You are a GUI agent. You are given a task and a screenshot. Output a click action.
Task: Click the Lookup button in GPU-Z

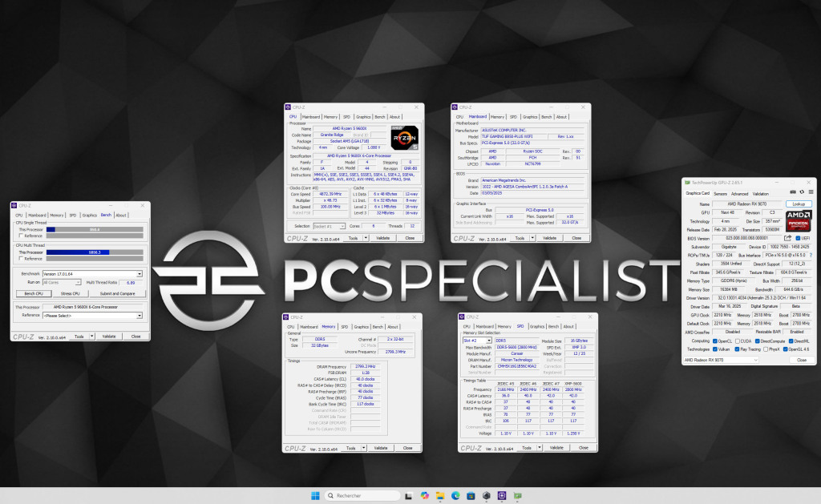[799, 204]
